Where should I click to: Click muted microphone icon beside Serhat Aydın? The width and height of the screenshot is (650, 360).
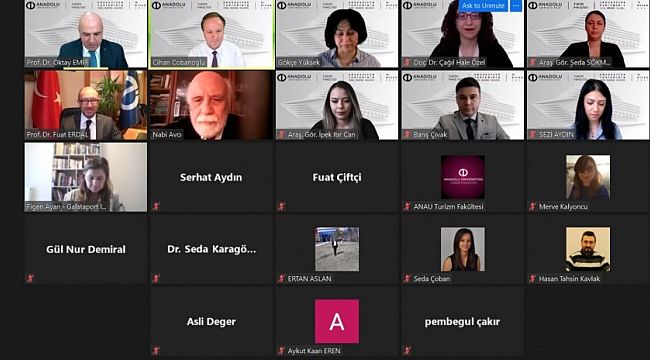point(156,206)
